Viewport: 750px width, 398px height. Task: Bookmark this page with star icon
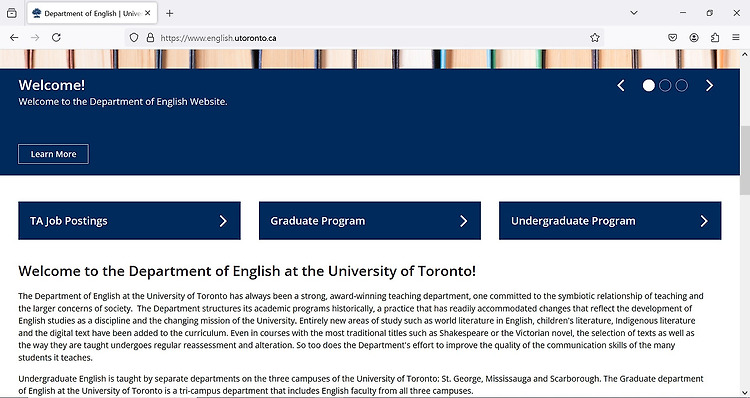(x=595, y=37)
